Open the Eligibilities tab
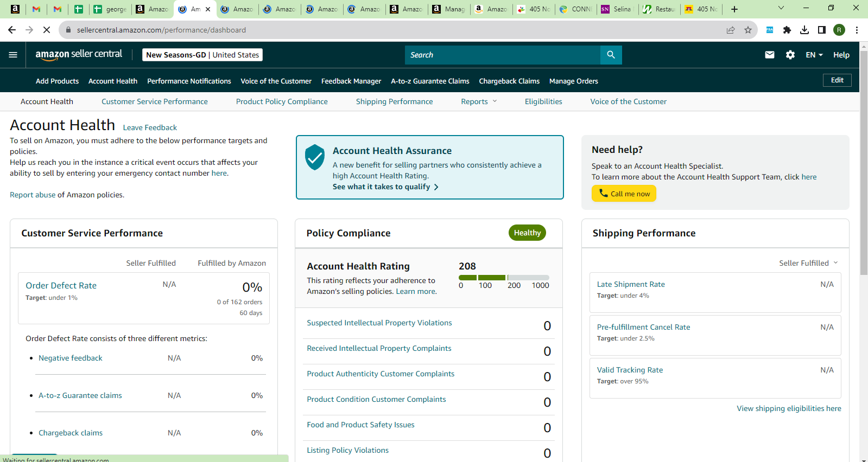Screen dimensions: 868x462 point(543,101)
